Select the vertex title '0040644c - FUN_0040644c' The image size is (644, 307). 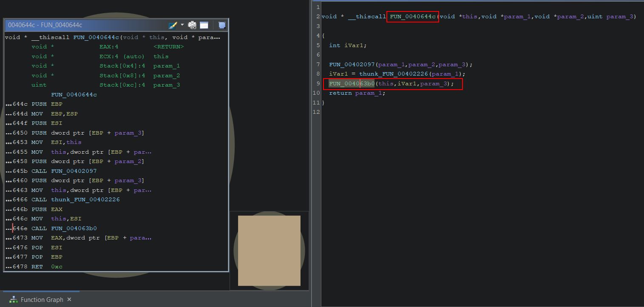pyautogui.click(x=45, y=25)
